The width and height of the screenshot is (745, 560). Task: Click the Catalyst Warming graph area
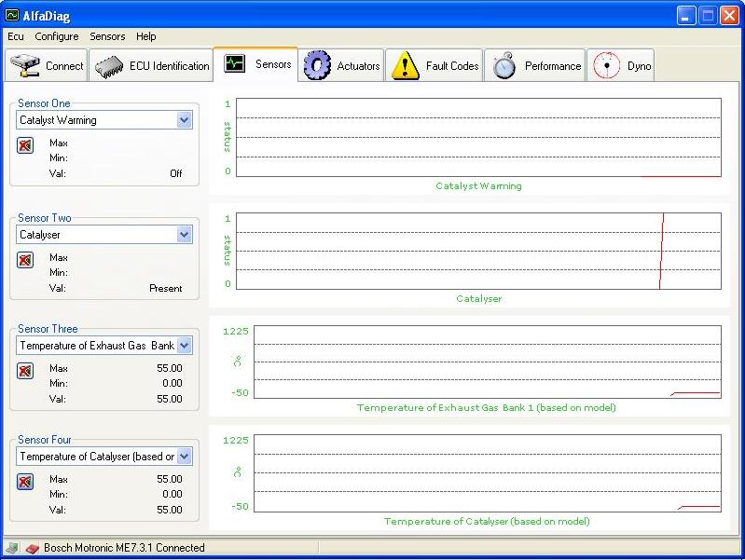coord(478,137)
